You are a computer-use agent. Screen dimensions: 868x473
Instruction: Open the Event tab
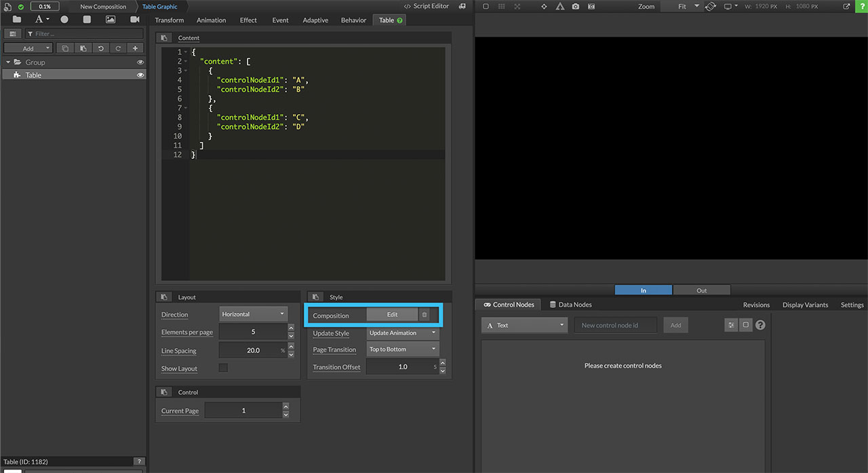[280, 20]
